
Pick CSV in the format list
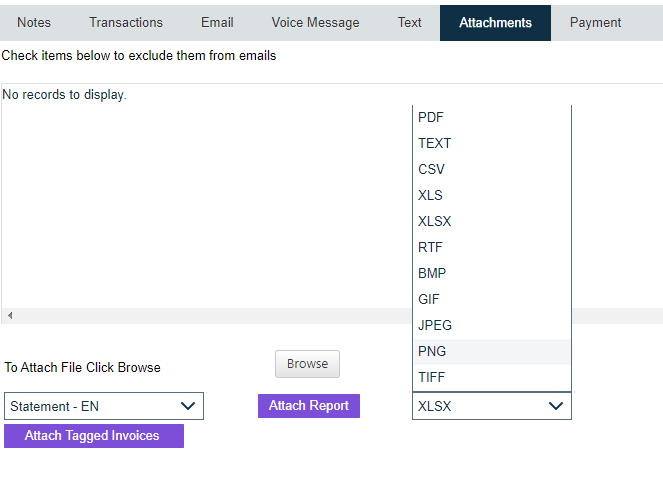pos(432,169)
